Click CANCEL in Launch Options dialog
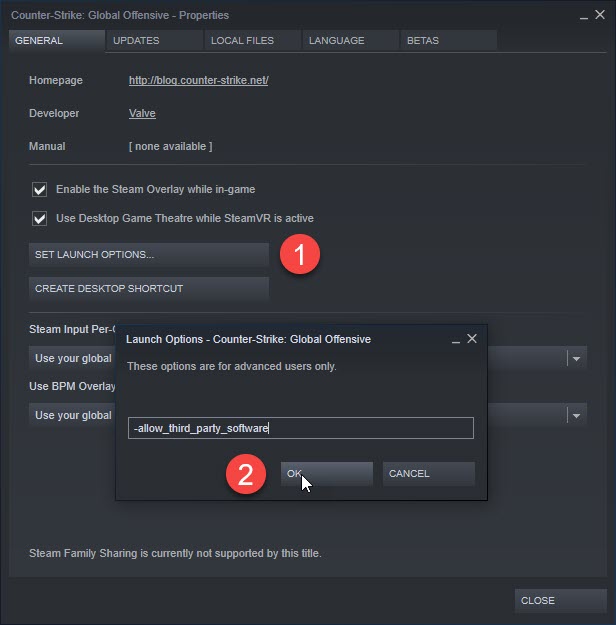616x625 pixels. (x=429, y=474)
